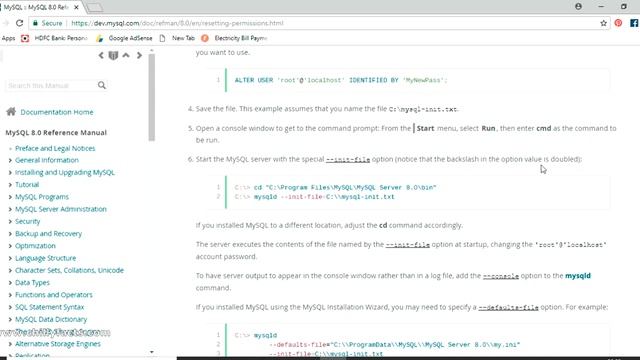The width and height of the screenshot is (640, 360).
Task: Click the Search this Manual field
Action: [x=51, y=85]
